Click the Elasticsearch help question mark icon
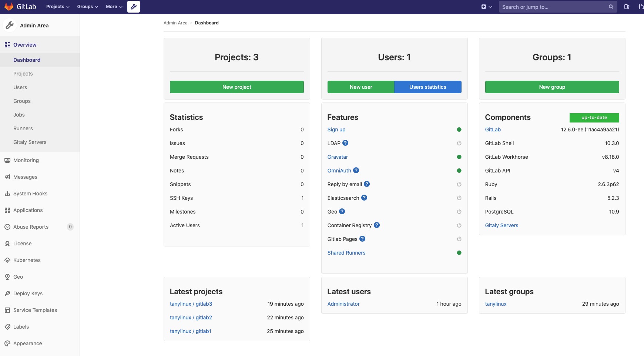644x356 pixels. (x=364, y=198)
